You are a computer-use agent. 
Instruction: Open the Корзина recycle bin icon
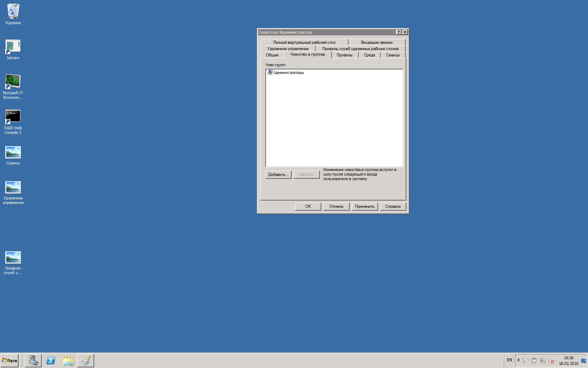coord(13,14)
